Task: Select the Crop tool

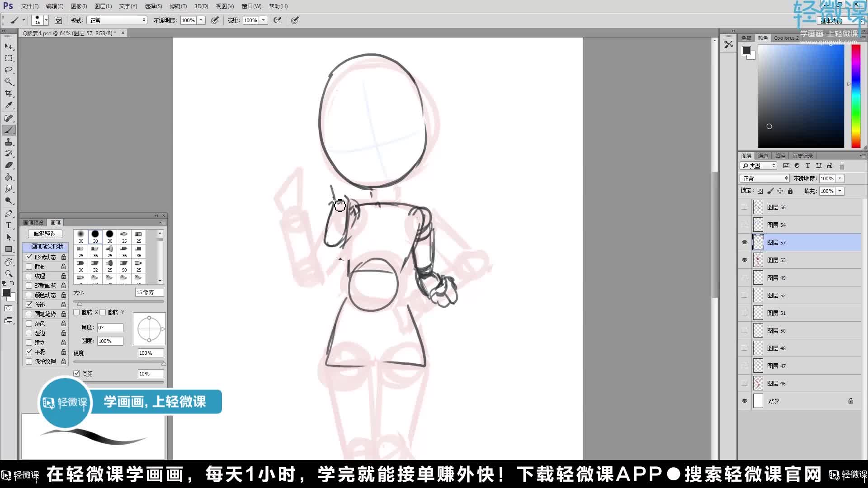Action: point(9,94)
